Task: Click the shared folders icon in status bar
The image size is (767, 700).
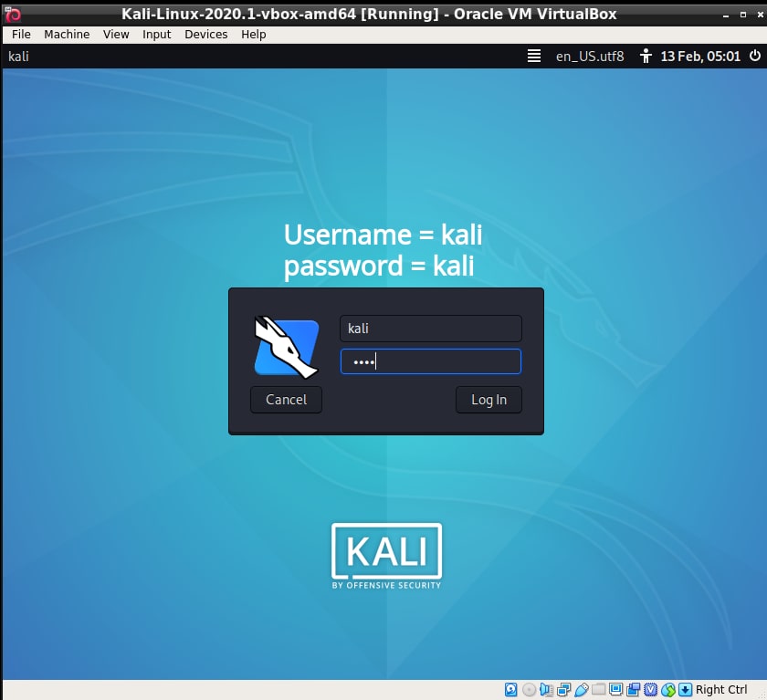Action: (x=598, y=689)
